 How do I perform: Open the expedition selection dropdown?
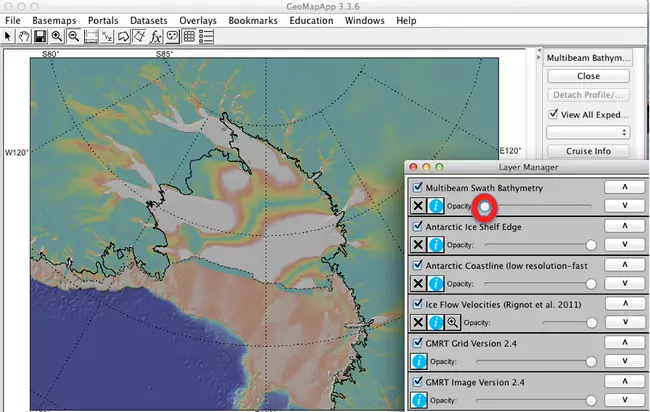pyautogui.click(x=588, y=132)
